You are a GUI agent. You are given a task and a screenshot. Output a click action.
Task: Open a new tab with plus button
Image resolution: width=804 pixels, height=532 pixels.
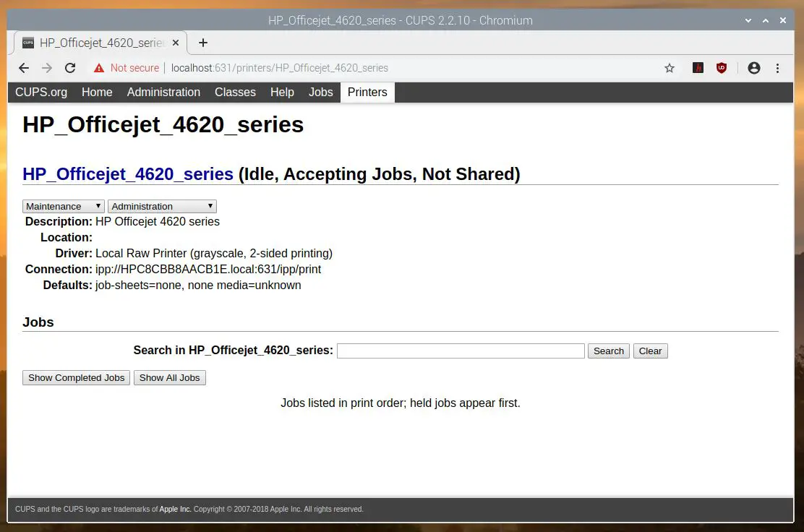(203, 43)
